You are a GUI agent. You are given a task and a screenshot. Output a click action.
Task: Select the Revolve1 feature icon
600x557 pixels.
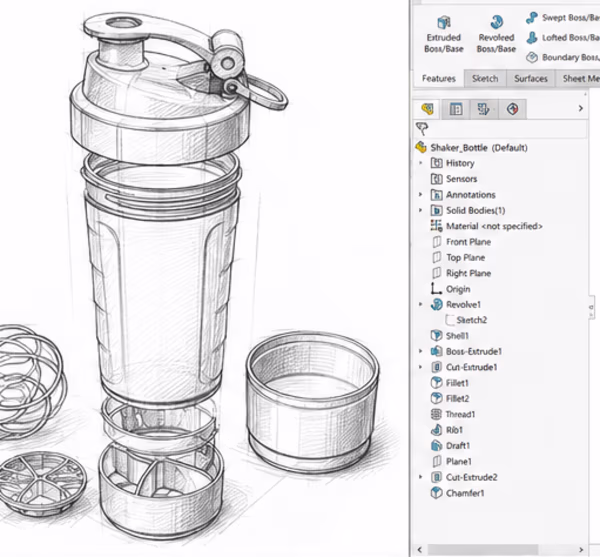[436, 305]
